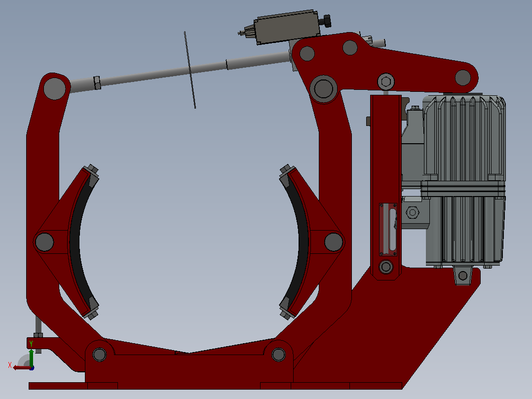Select the limit switch box atop the brake
532x399 pixels.
[x=287, y=28]
